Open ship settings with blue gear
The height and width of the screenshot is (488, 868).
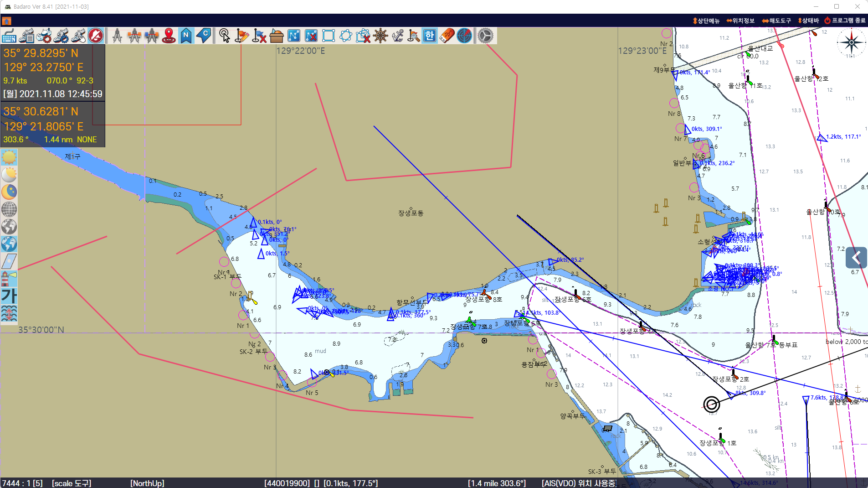[61, 36]
